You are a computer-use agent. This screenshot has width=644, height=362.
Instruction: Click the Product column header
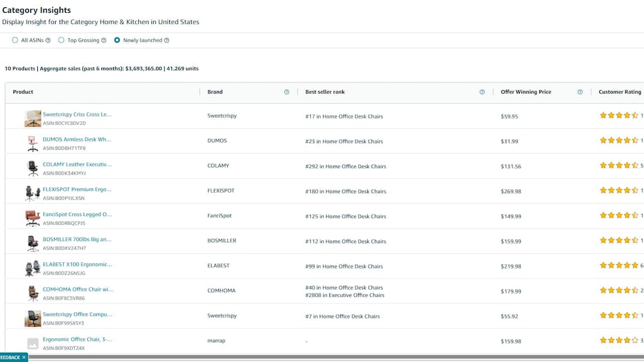point(23,92)
